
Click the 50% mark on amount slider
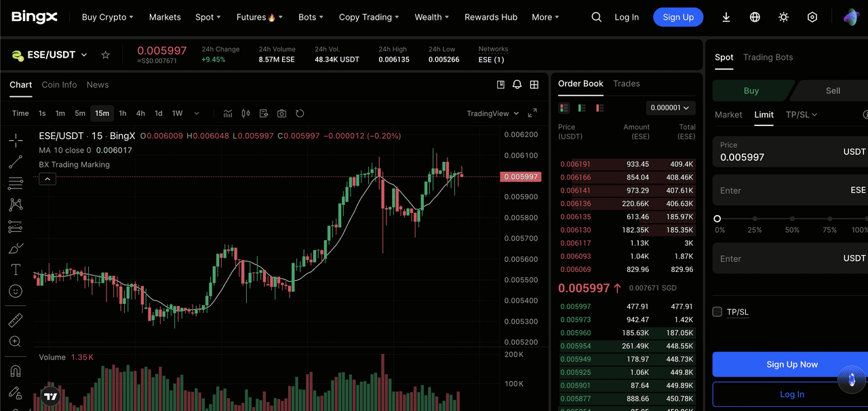pos(792,219)
